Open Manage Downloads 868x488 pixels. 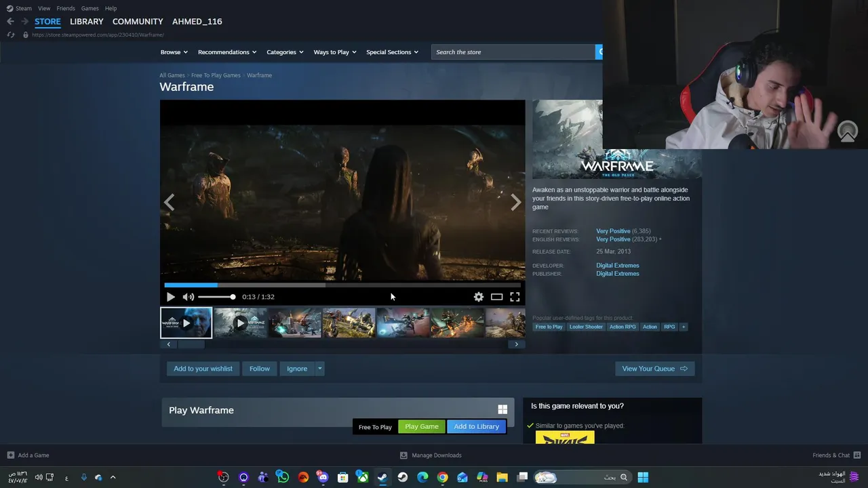431,455
